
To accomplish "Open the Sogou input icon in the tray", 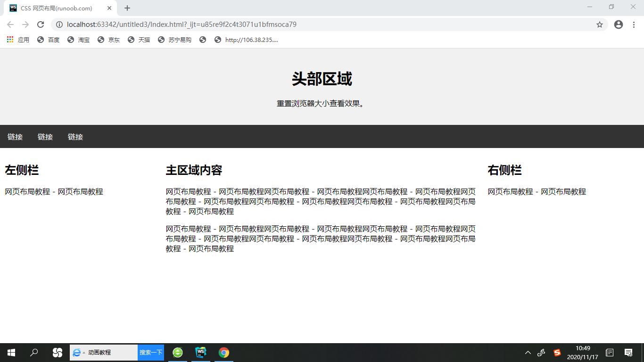I will pos(557,352).
